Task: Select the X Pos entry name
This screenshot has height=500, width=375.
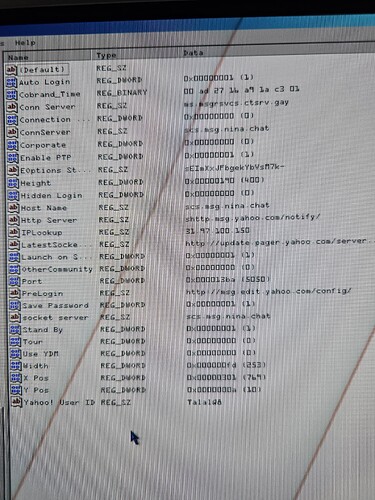Action: (x=36, y=378)
